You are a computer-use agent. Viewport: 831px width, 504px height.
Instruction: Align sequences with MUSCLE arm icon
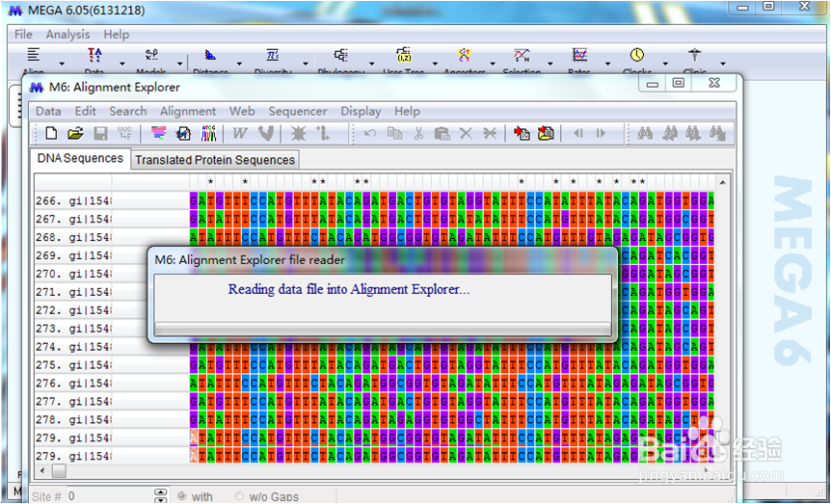[265, 134]
